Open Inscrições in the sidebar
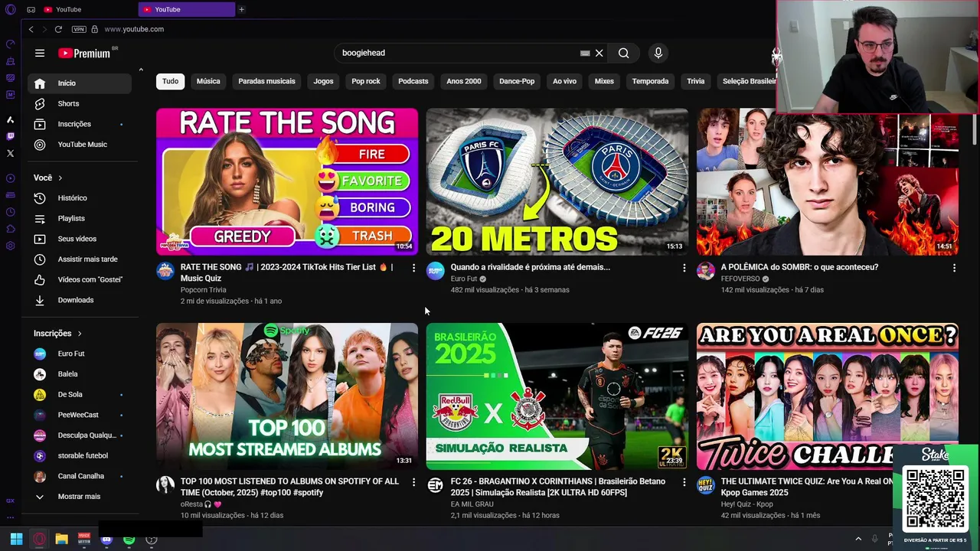 pyautogui.click(x=80, y=124)
